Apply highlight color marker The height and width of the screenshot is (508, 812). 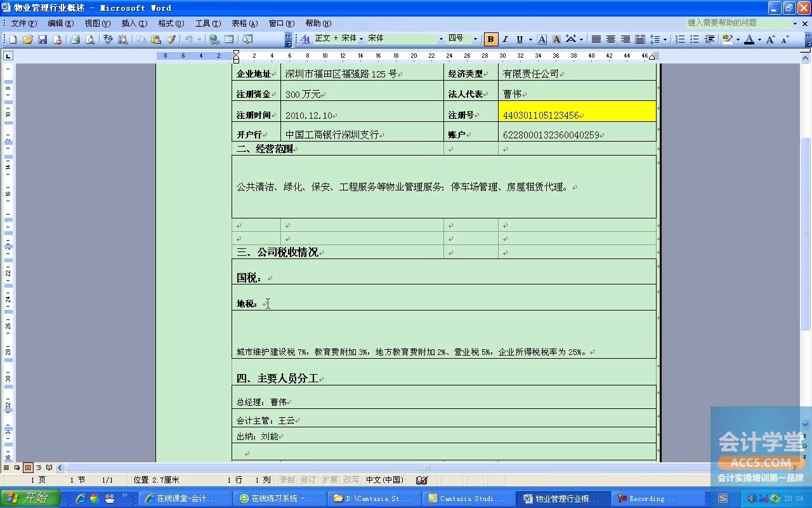coord(728,39)
